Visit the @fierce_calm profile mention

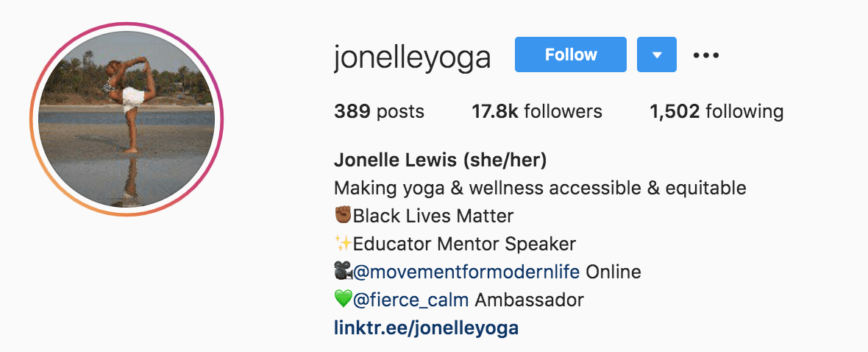pos(410,300)
